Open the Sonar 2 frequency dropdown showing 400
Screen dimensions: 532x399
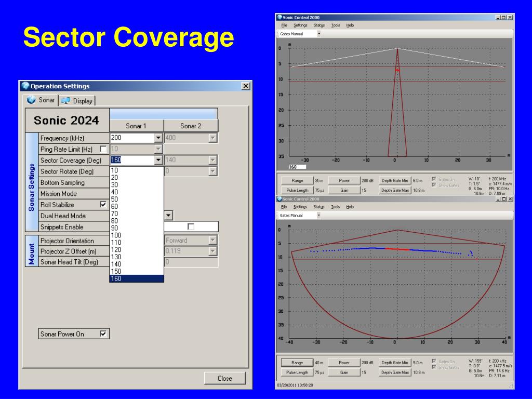coord(212,138)
